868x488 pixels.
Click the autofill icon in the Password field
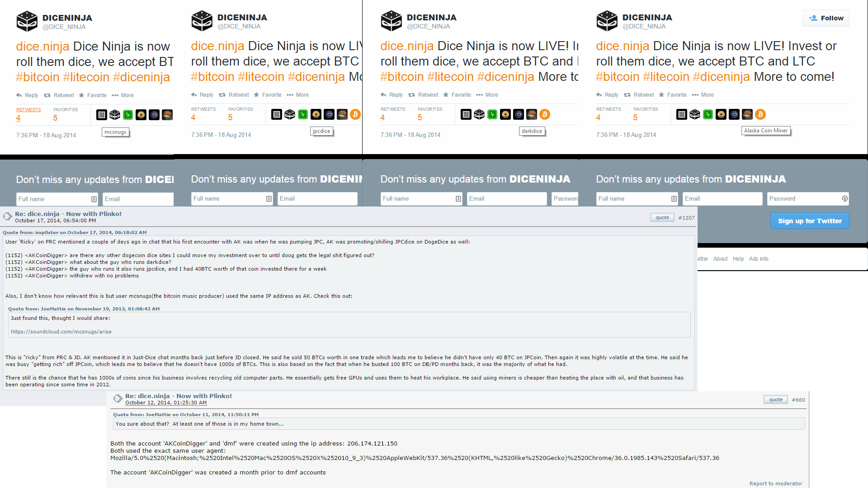(x=844, y=199)
